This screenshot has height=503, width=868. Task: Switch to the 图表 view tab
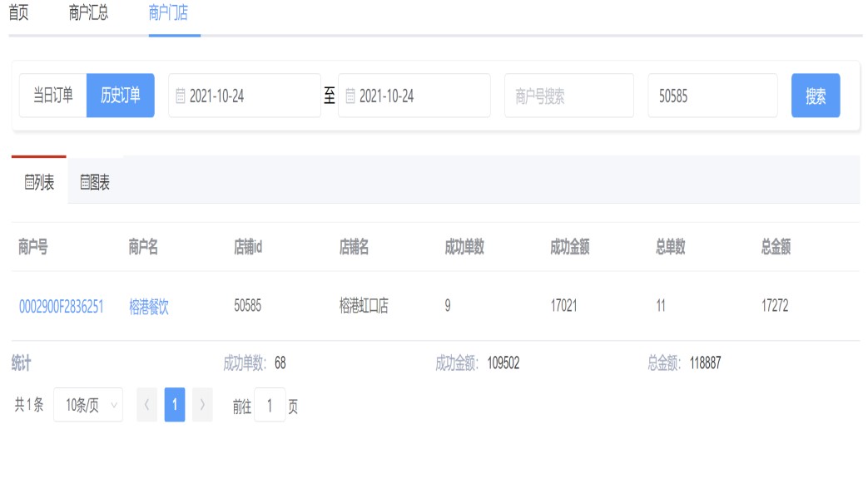point(95,183)
